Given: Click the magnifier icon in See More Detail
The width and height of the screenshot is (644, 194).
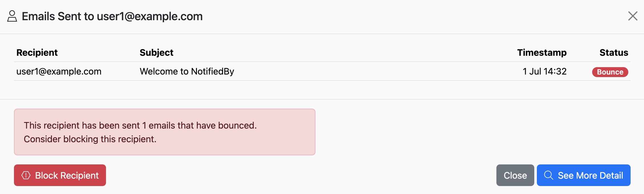Looking at the screenshot, I should point(549,175).
